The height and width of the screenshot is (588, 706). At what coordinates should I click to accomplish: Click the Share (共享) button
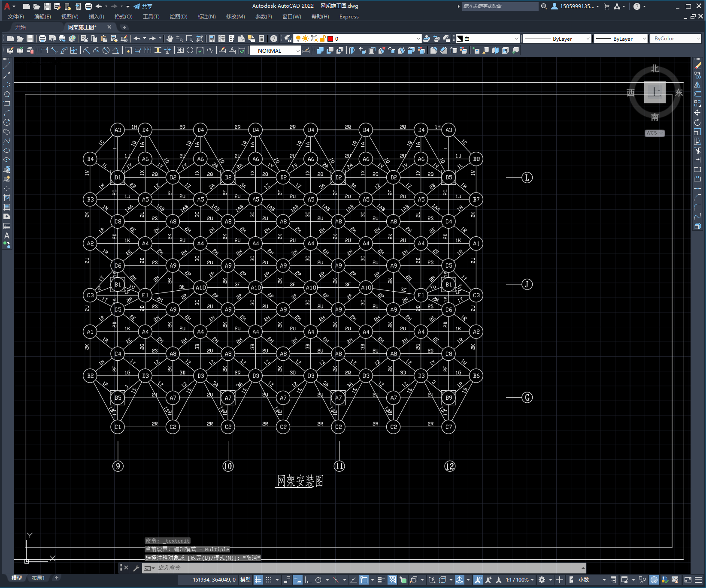point(143,6)
